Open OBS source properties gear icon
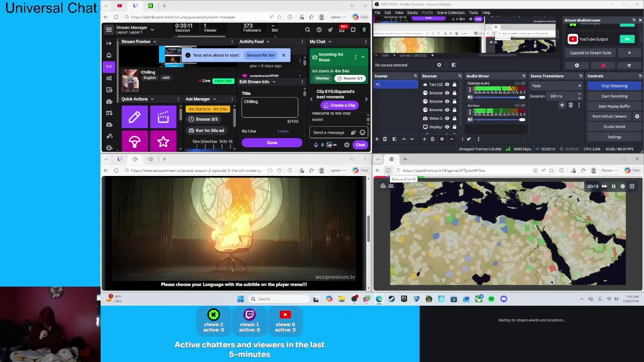Viewport: 644px width, 362px height. 439,65
